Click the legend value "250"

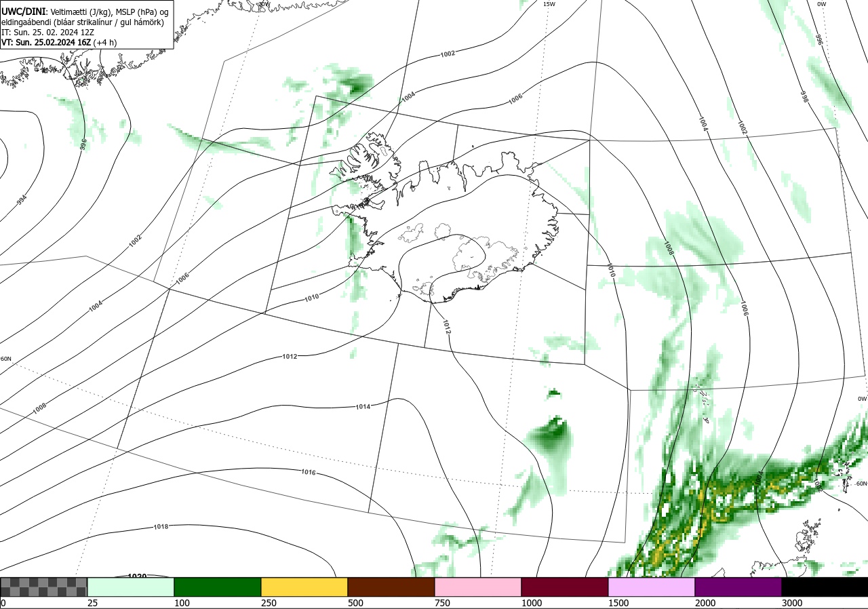coord(269,603)
